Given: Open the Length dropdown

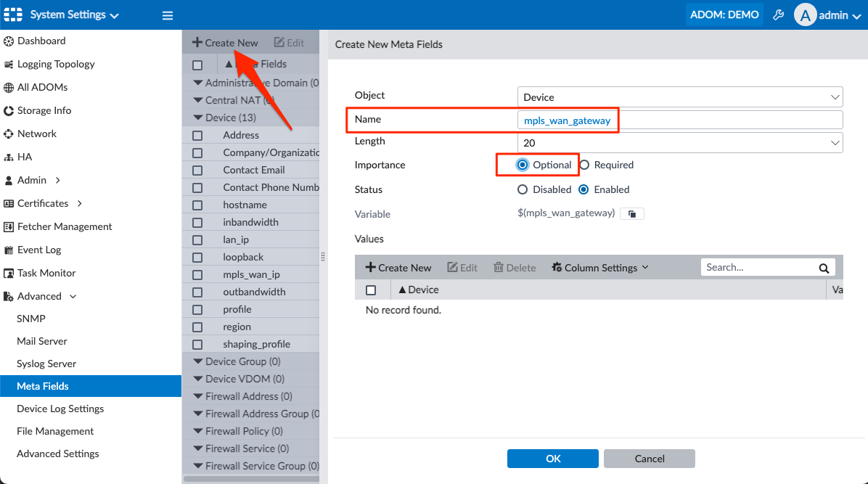Looking at the screenshot, I should point(835,141).
